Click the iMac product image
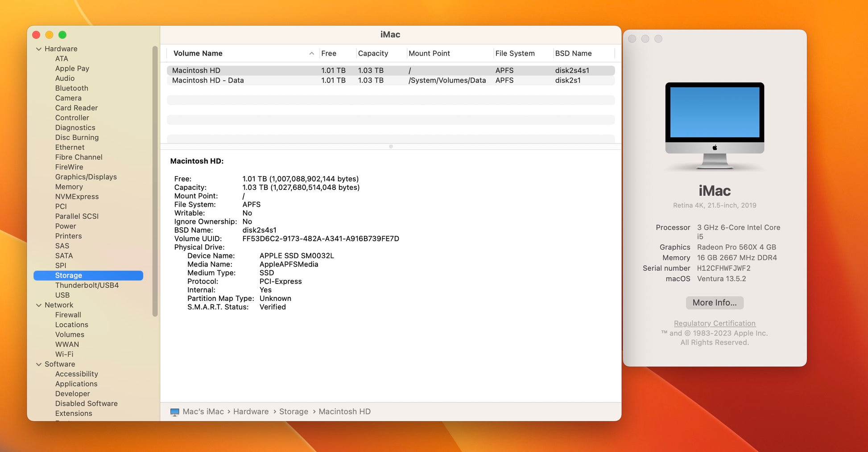The width and height of the screenshot is (868, 452). [714, 126]
